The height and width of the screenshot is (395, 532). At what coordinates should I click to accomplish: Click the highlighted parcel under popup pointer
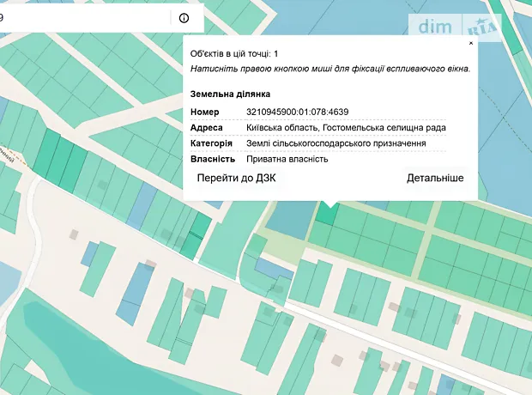tap(326, 215)
